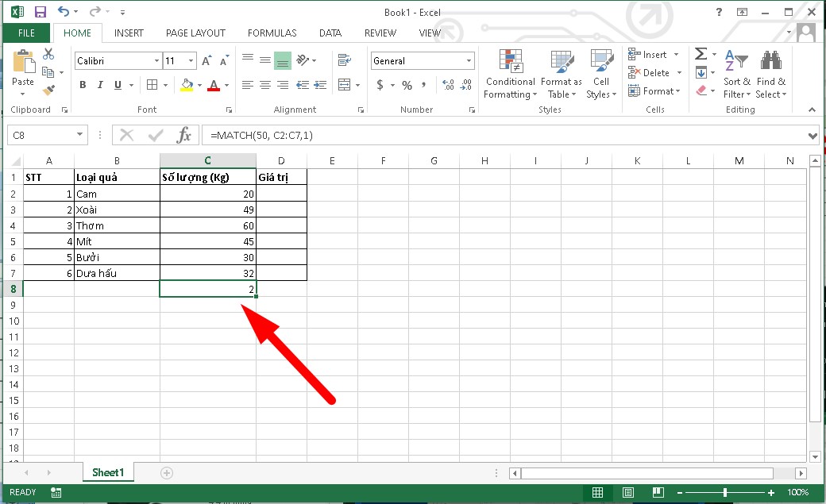Click the Sort & Filter icon

tap(736, 61)
